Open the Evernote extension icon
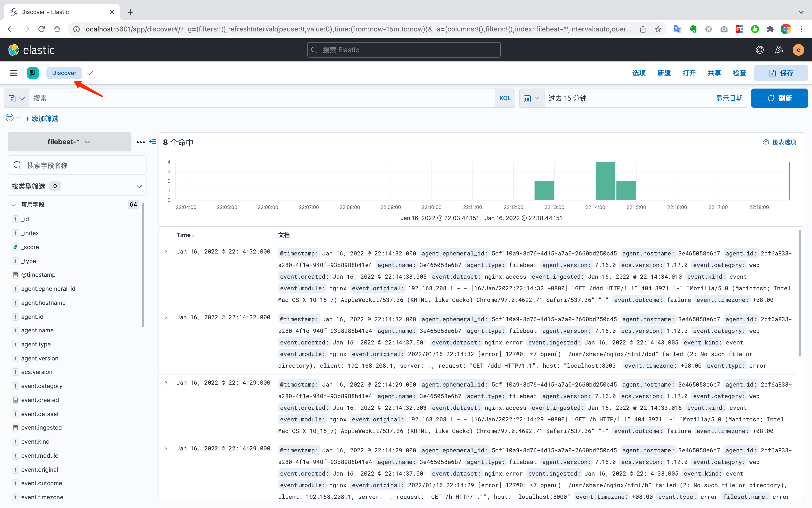 tap(693, 29)
